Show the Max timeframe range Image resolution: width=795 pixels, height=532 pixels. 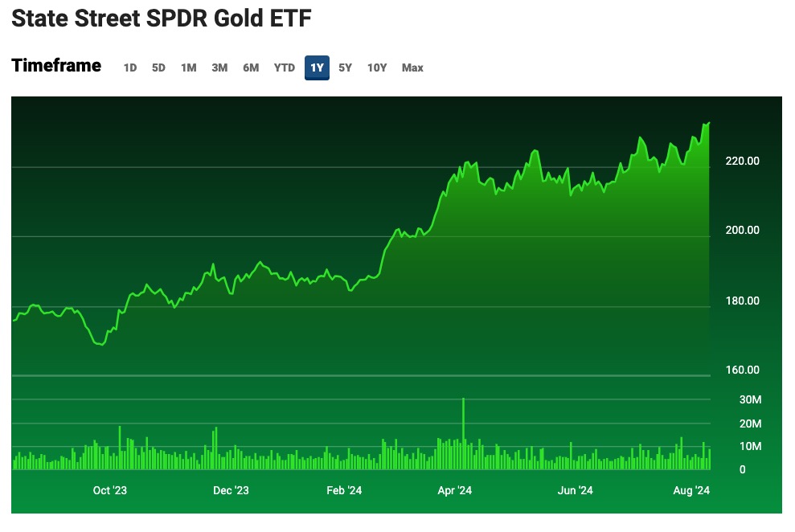pos(412,68)
